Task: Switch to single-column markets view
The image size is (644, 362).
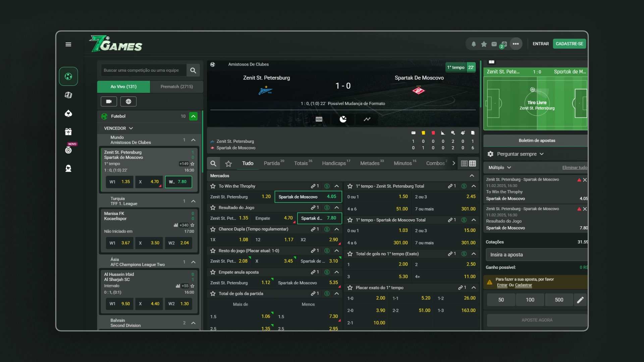Action: (464, 163)
